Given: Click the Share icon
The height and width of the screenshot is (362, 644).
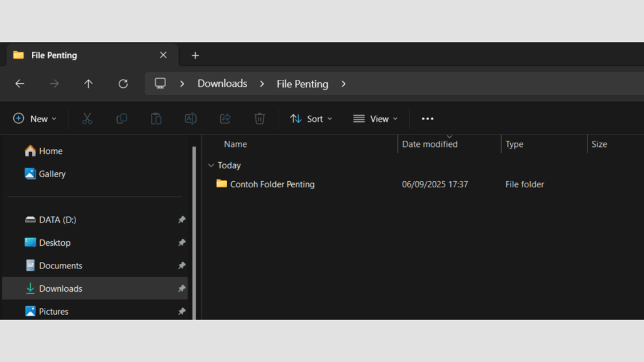Looking at the screenshot, I should [225, 118].
